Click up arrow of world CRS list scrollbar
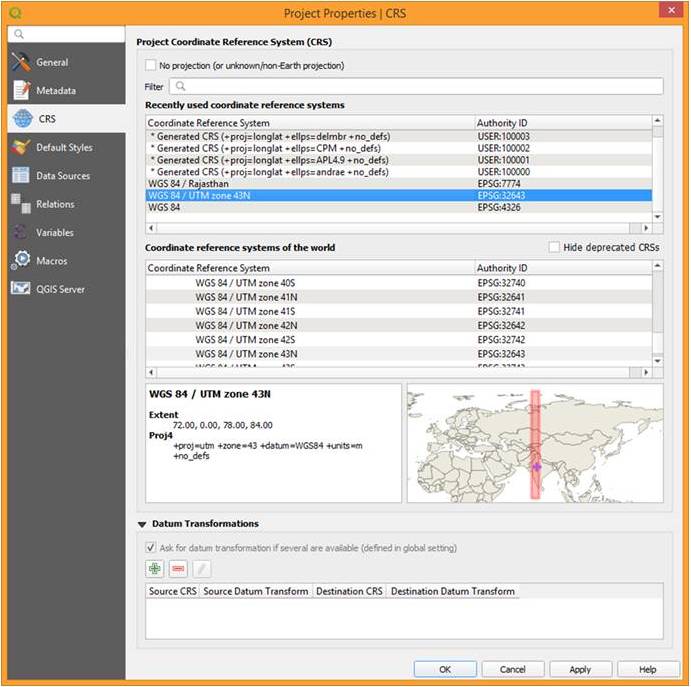This screenshot has width=691, height=687. click(658, 266)
